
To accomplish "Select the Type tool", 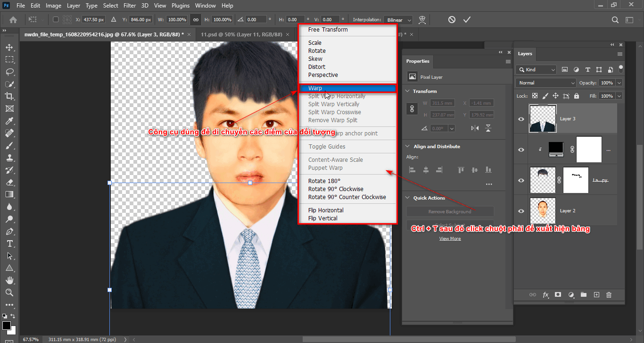I will point(9,243).
